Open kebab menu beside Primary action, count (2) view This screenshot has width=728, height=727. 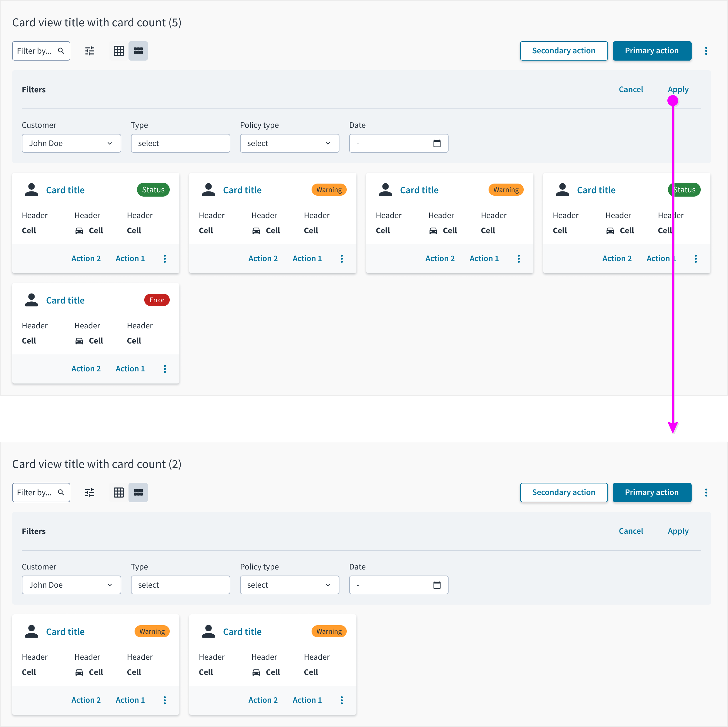(706, 492)
